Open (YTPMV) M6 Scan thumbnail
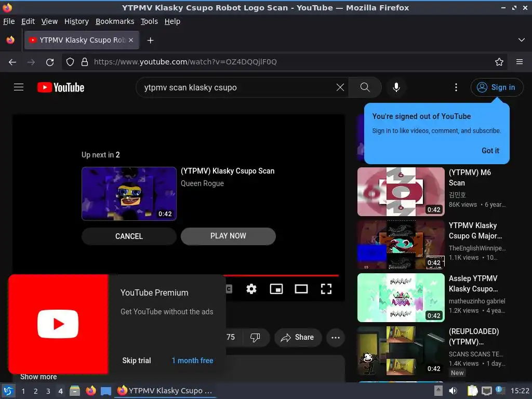This screenshot has height=399, width=532. (x=401, y=192)
